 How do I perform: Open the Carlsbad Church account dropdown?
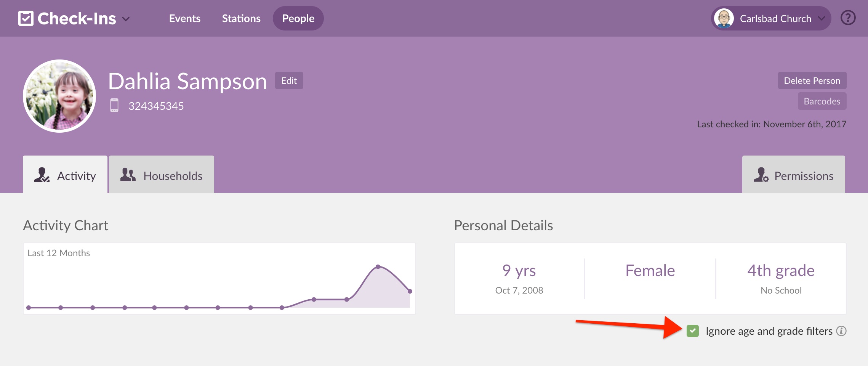pyautogui.click(x=822, y=18)
